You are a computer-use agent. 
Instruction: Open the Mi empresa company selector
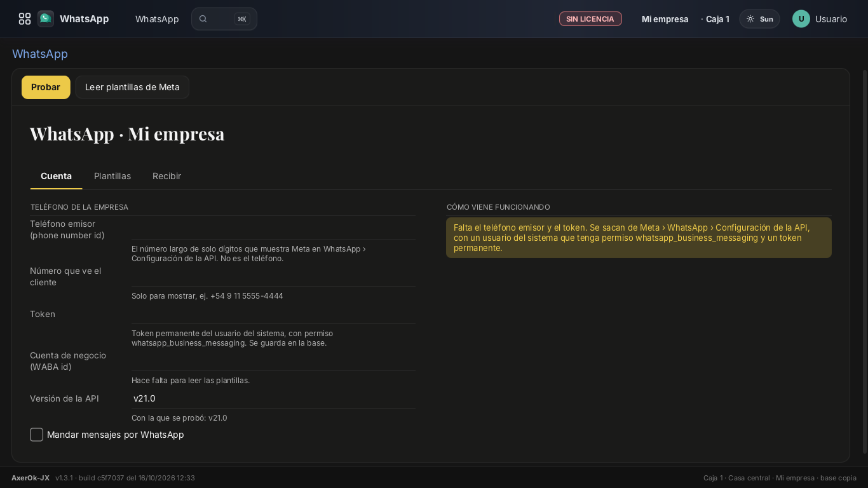665,19
